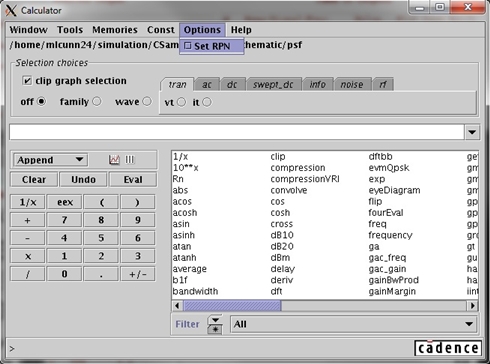Screen dimensions: 490x364
Task: Click the decimal point keypad button
Action: point(101,274)
